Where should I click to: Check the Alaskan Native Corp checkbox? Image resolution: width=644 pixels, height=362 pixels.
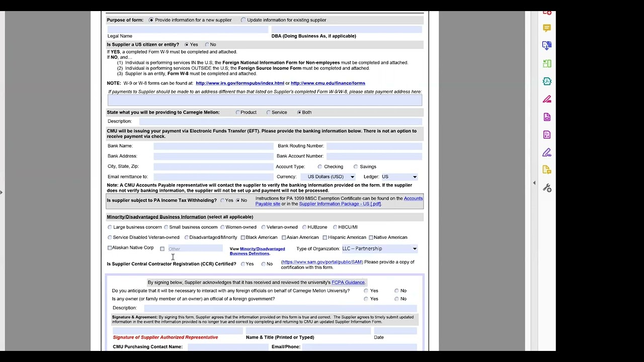[110, 248]
